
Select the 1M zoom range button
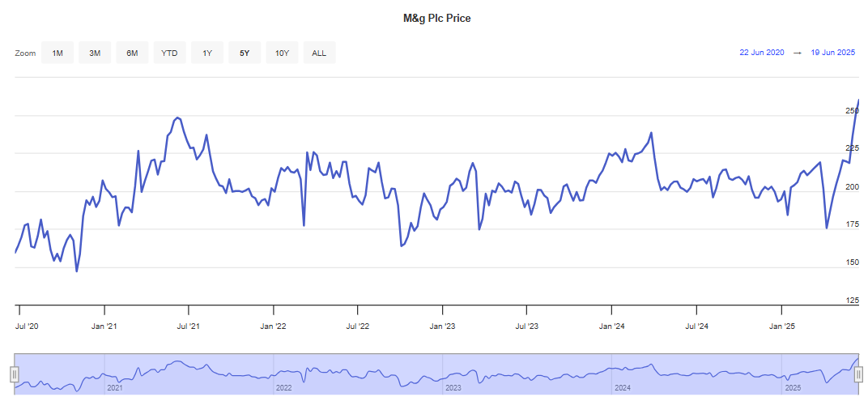[x=57, y=53]
